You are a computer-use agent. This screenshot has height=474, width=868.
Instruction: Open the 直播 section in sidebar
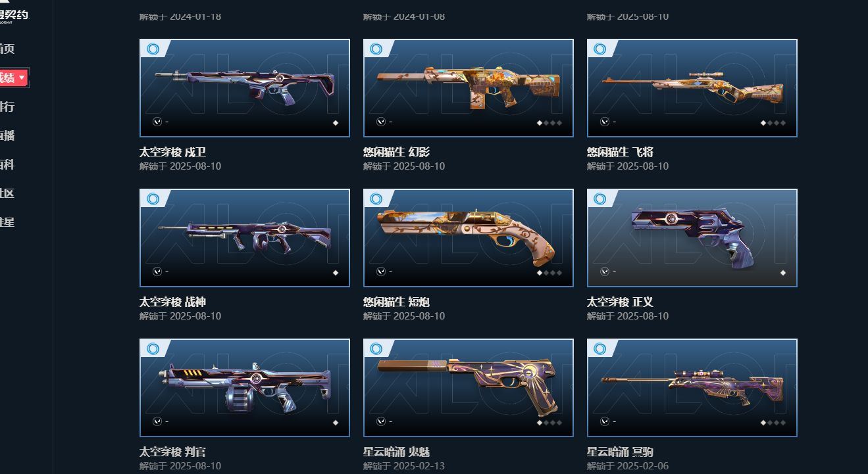(7, 135)
